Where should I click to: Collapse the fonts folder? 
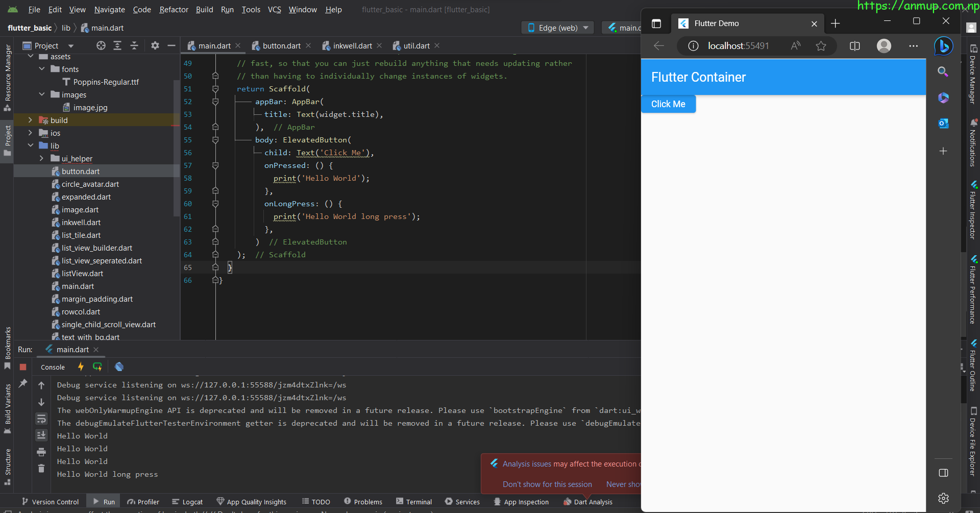tap(41, 69)
